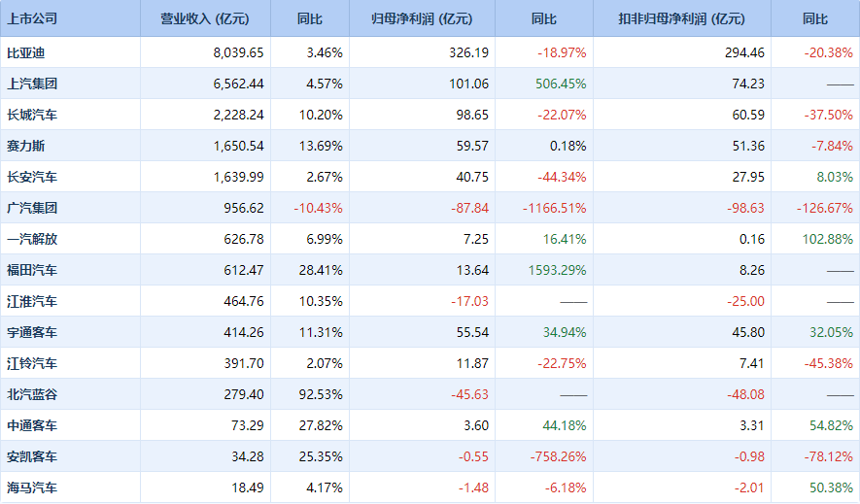Click the 福田汽车 company name

click(32, 270)
